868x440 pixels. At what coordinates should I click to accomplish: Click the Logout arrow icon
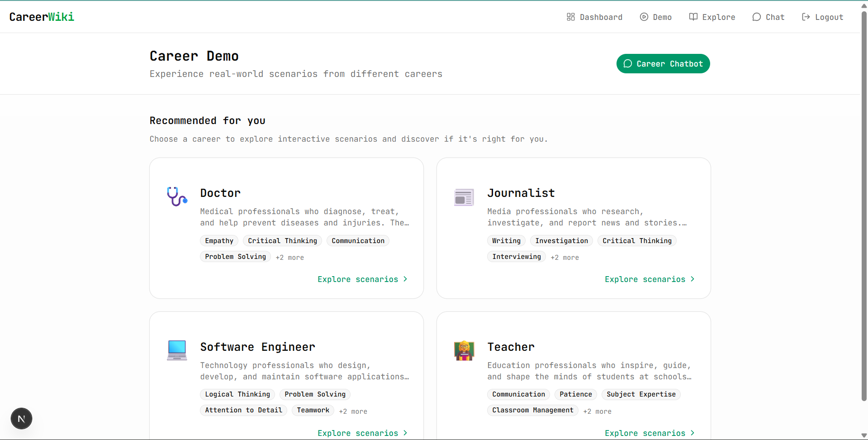click(806, 17)
